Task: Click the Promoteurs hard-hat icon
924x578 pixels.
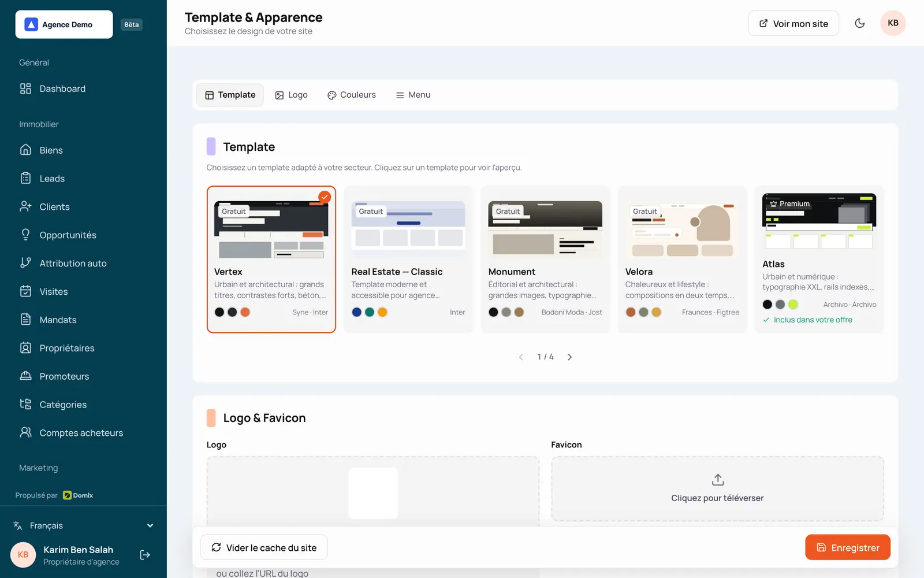Action: click(25, 376)
